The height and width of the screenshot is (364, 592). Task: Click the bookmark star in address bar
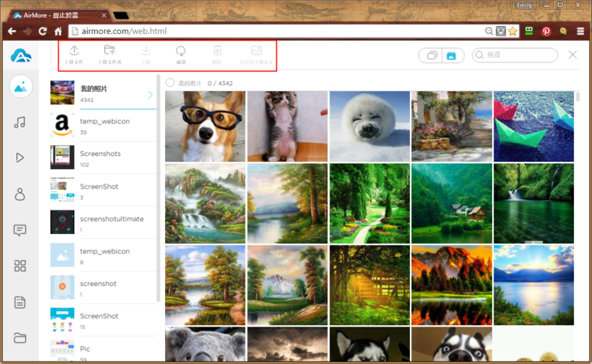coord(512,32)
